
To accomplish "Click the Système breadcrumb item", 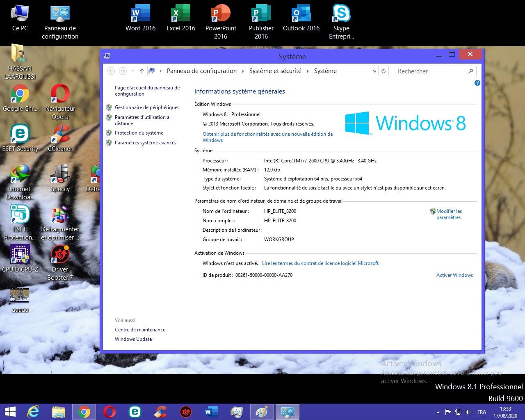I will 325,71.
